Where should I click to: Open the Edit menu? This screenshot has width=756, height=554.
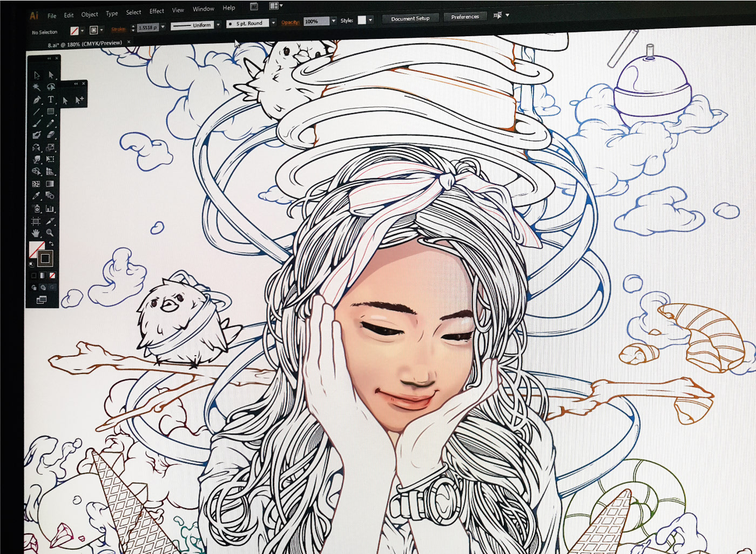69,15
